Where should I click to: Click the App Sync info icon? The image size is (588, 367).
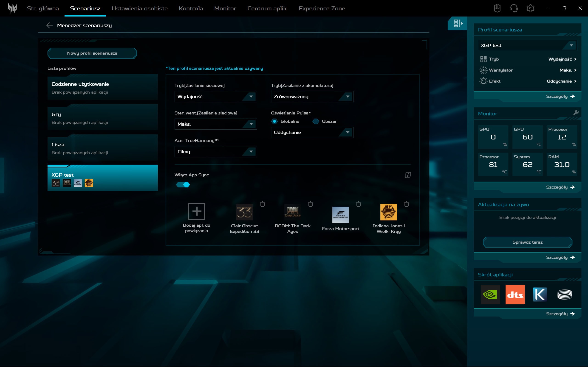pos(408,175)
